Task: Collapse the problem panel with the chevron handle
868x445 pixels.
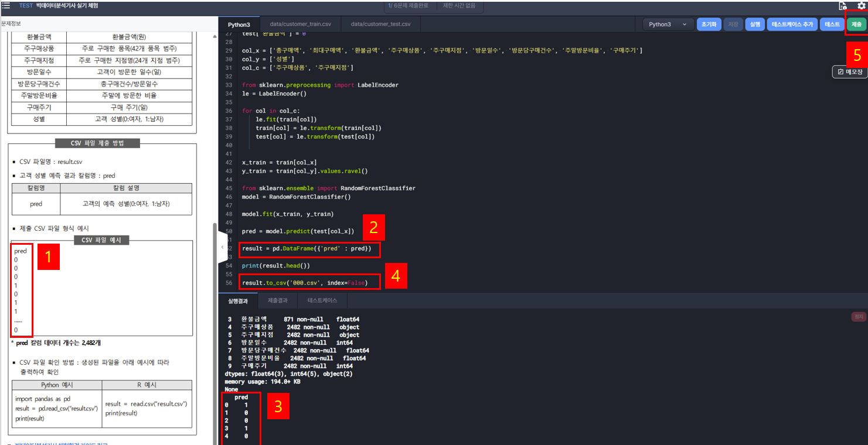Action: (x=222, y=248)
